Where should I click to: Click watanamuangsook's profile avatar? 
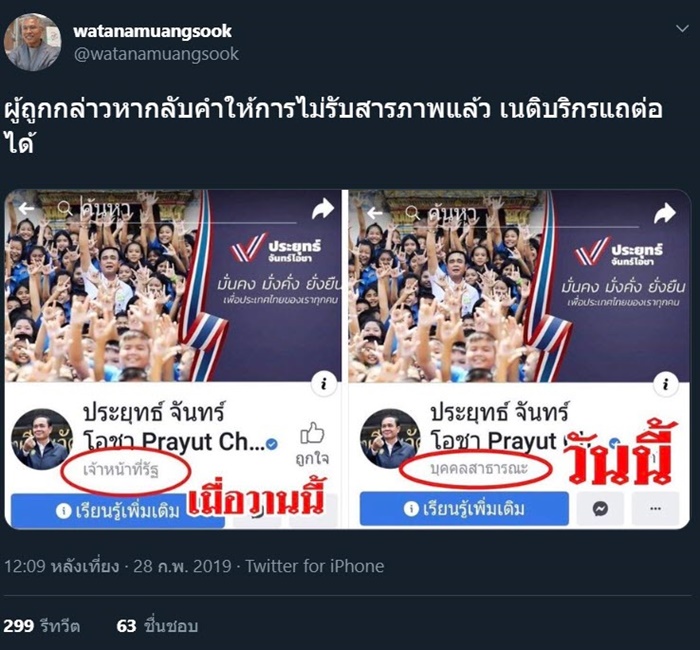tap(32, 42)
